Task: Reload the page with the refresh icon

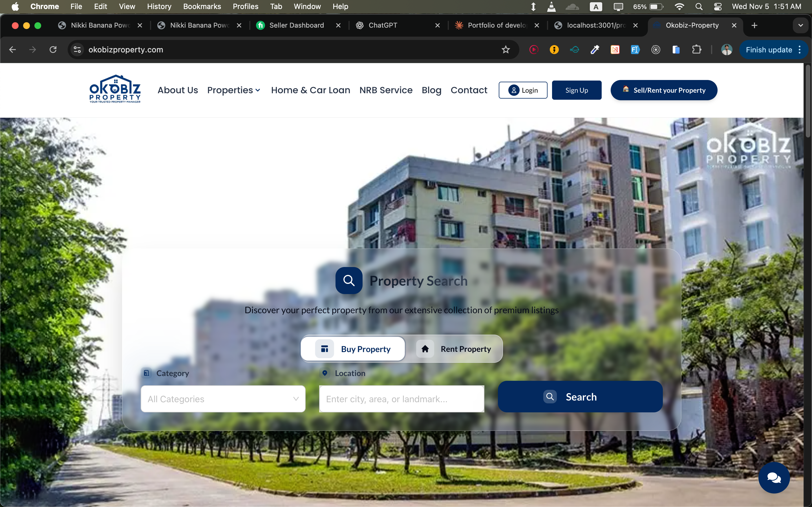Action: click(53, 50)
